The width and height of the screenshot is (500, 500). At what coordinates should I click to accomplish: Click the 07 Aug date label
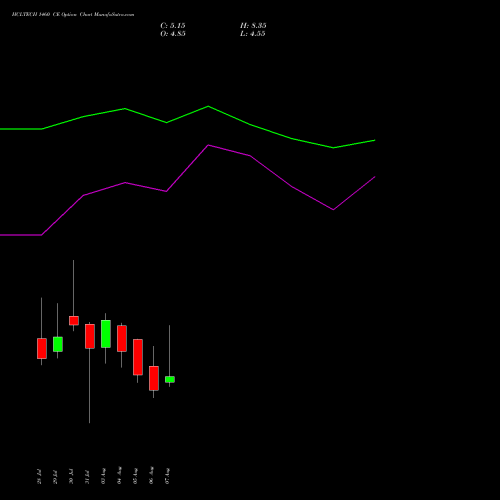167,476
